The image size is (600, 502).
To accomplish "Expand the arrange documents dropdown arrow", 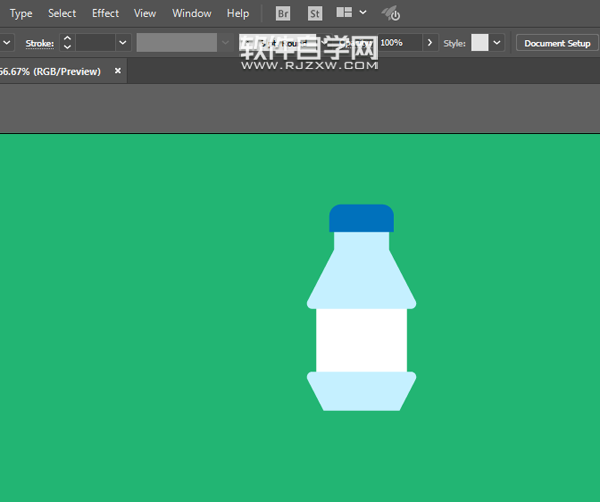I will pos(362,14).
